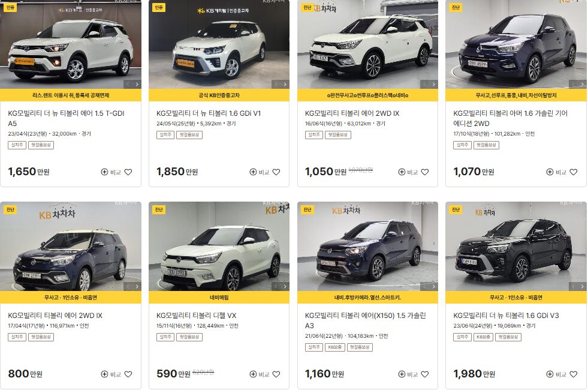
Task: Click KB보증 badge on the 1,980만원 listing
Action: [483, 337]
